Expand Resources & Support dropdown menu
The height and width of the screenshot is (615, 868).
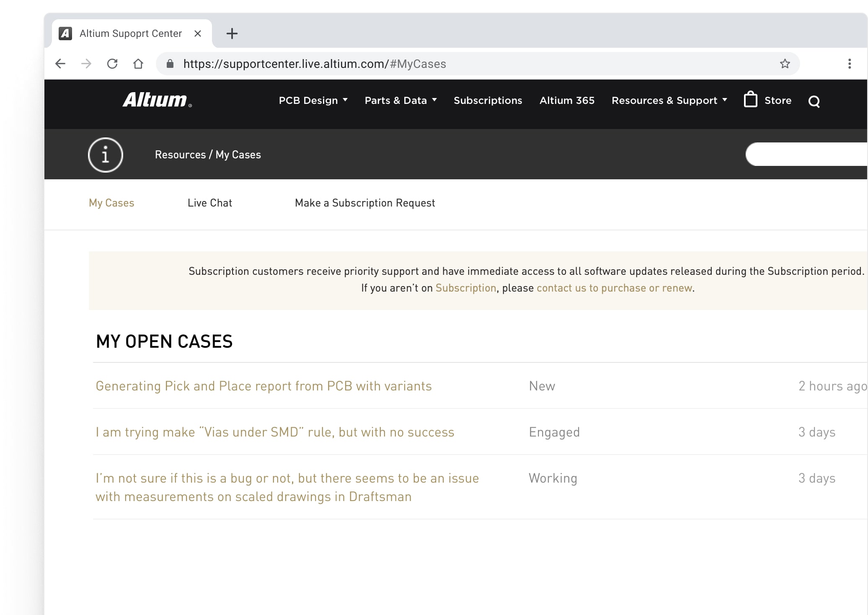click(669, 101)
